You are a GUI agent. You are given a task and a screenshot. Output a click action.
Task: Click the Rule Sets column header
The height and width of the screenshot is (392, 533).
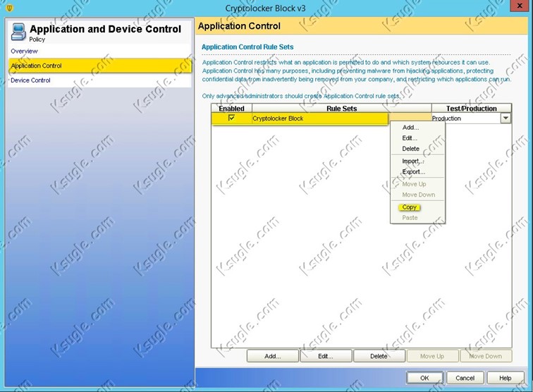coord(342,109)
